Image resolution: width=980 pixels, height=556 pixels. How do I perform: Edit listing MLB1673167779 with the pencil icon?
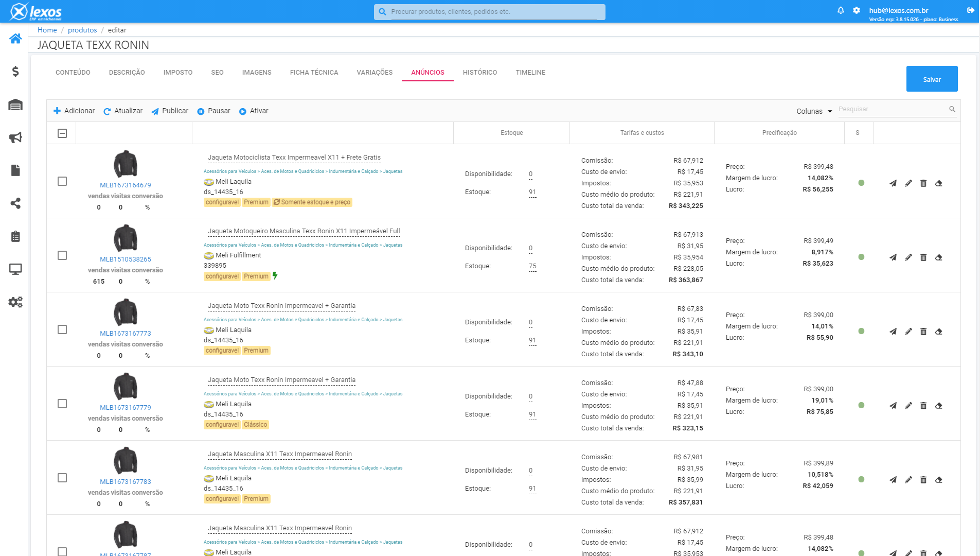(x=908, y=406)
